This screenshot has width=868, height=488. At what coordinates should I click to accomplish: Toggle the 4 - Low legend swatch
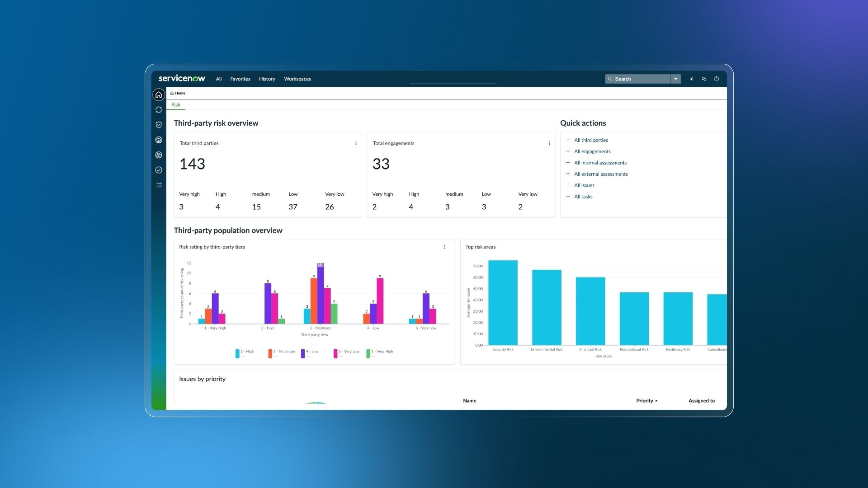303,354
